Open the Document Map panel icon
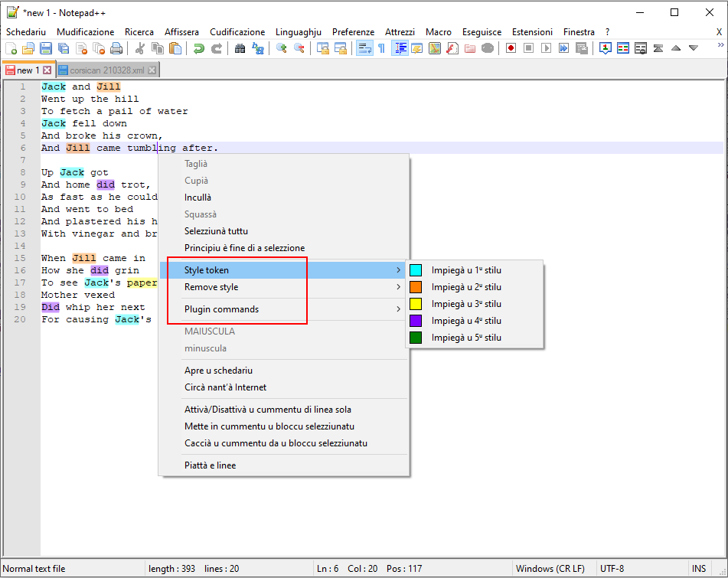The image size is (728, 578). (434, 47)
